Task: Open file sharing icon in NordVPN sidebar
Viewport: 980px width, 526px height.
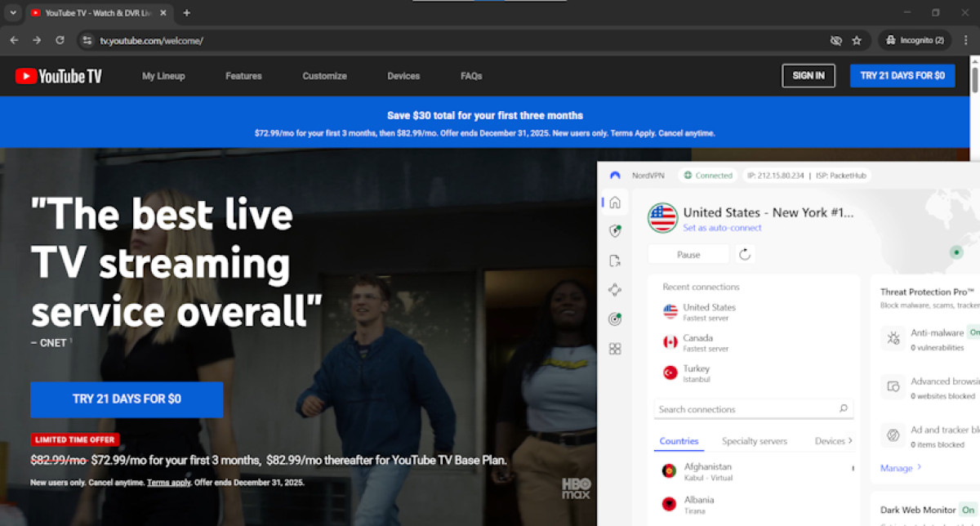Action: point(615,261)
